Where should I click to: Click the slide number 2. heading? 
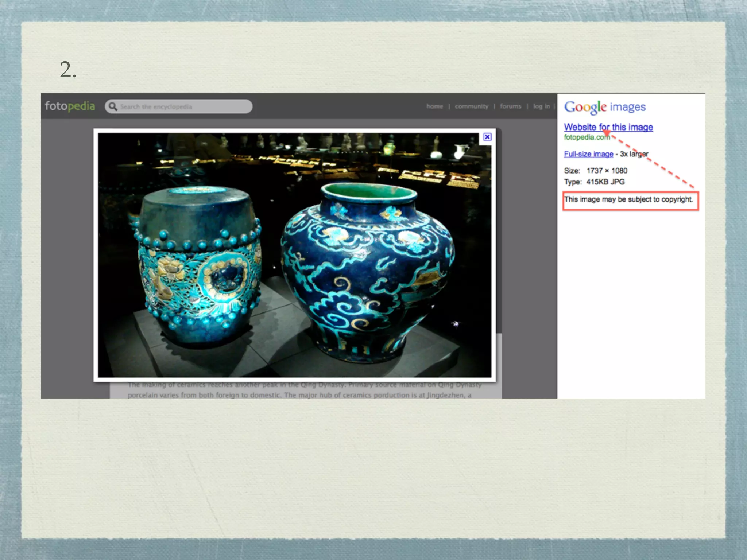tap(68, 69)
